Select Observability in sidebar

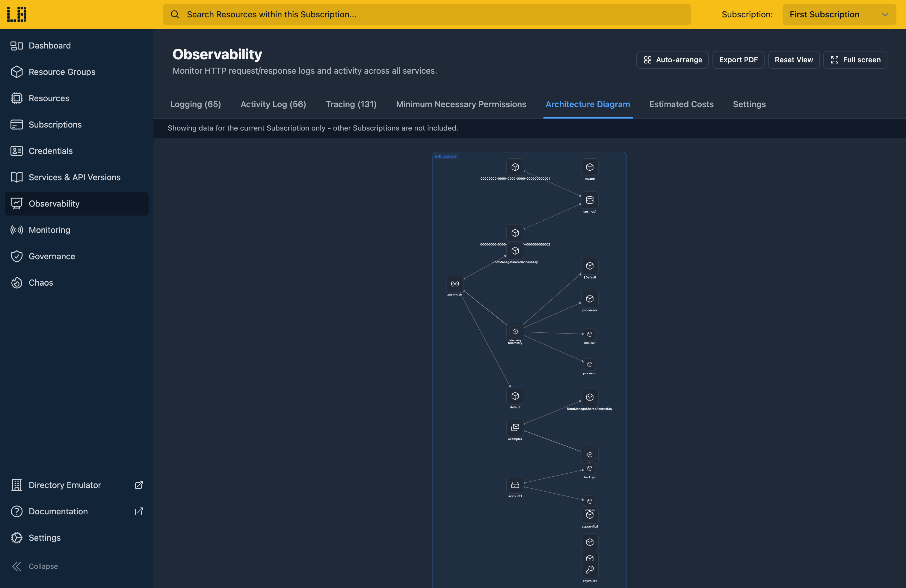point(76,204)
